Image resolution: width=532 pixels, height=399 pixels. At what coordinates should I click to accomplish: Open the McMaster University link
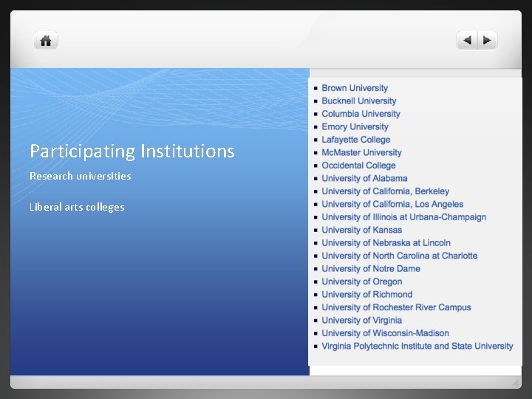tap(361, 152)
